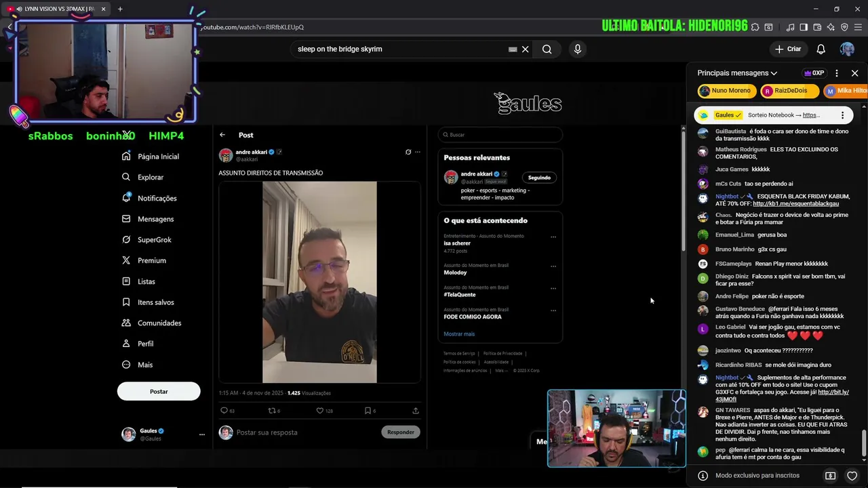
Task: Open Mais menu in X sidebar
Action: 137,365
